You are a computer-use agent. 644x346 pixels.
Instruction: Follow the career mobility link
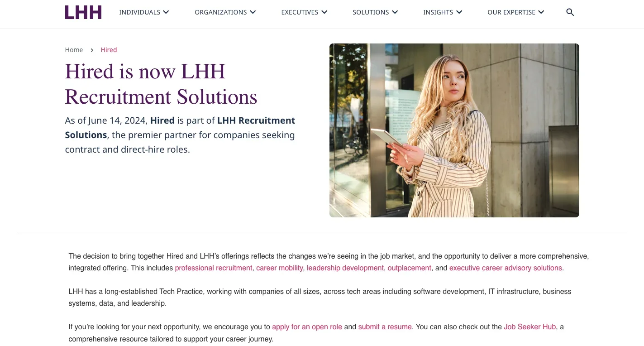pos(280,268)
